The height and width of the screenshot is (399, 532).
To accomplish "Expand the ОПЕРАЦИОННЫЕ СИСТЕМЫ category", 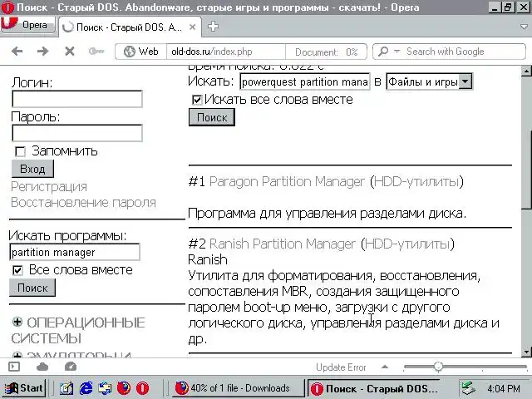I will (x=17, y=322).
